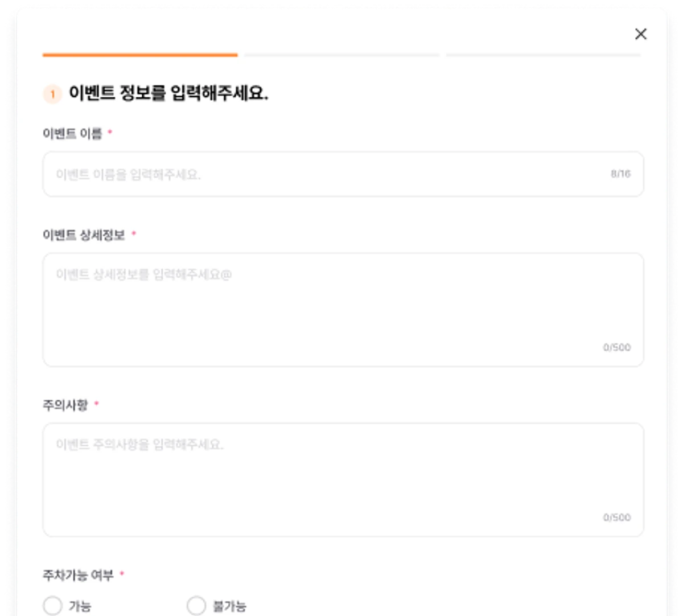Click the second progress step bar
Screen dimensions: 683x616
(342, 55)
